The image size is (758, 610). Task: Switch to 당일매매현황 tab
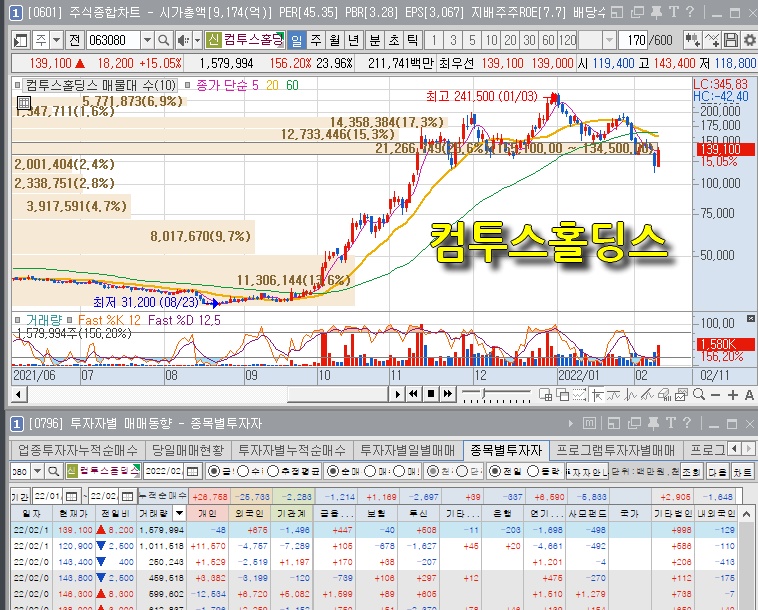[188, 450]
